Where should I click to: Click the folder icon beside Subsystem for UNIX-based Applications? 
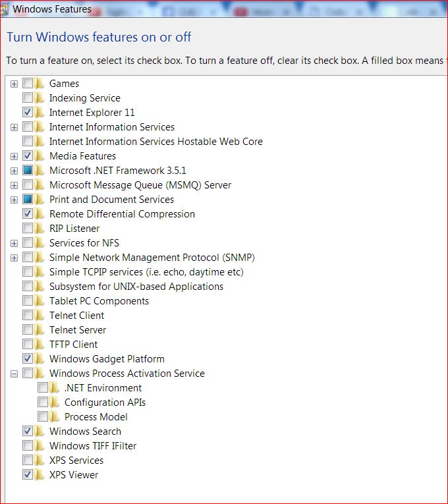pyautogui.click(x=40, y=287)
